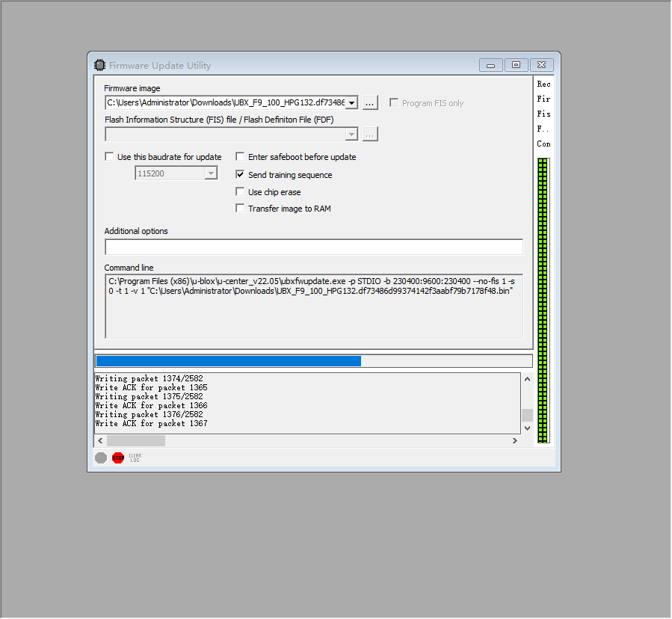The height and width of the screenshot is (619, 672).
Task: Enable Enter safeboot before update
Action: pyautogui.click(x=240, y=156)
